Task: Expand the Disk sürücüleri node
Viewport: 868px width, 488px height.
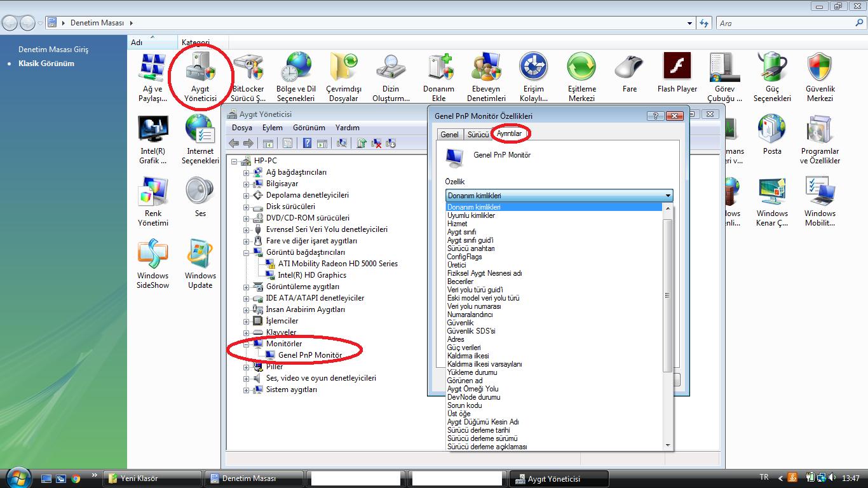Action: (247, 207)
